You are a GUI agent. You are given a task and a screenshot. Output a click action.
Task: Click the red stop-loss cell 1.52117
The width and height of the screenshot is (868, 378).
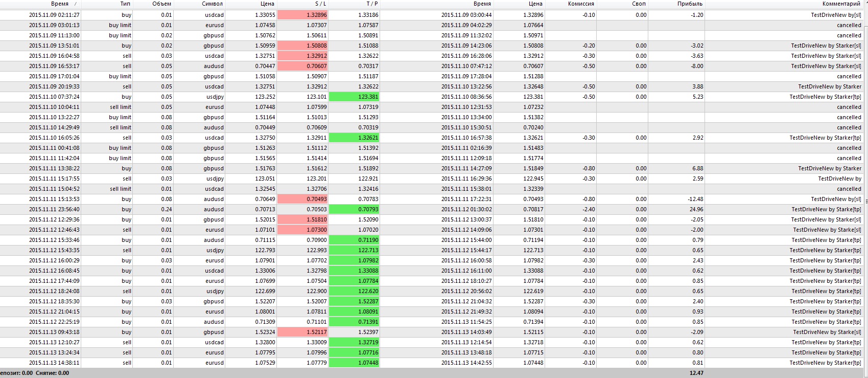pos(302,332)
